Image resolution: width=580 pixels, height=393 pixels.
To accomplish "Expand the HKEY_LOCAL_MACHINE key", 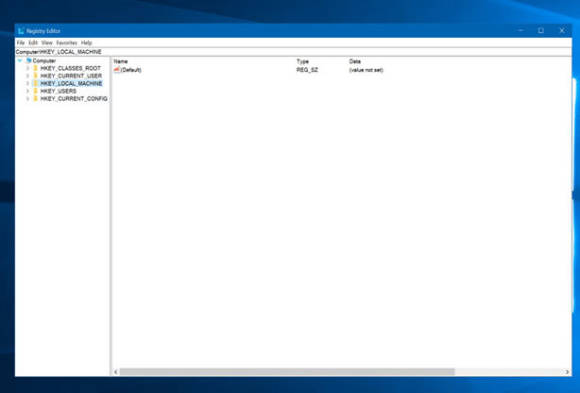I will (28, 84).
